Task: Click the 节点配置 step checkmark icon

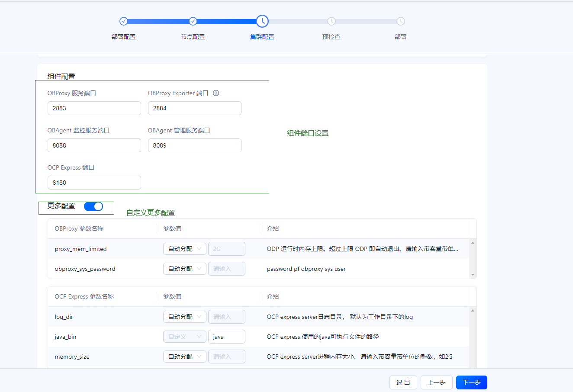Action: click(x=193, y=21)
